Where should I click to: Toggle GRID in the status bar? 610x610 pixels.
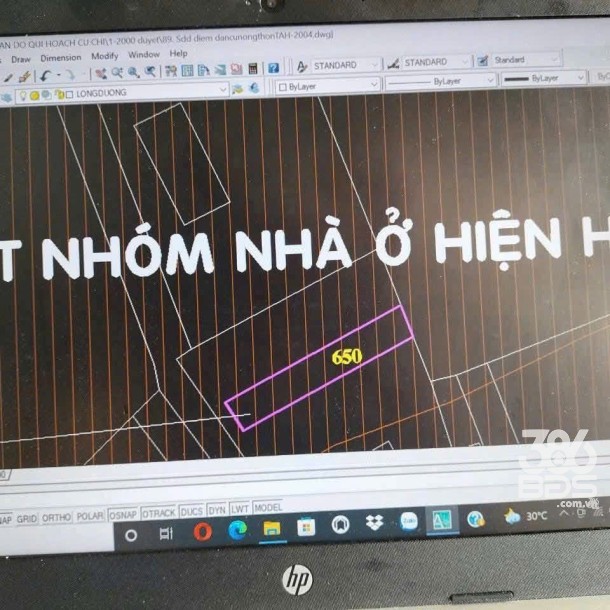click(x=26, y=519)
